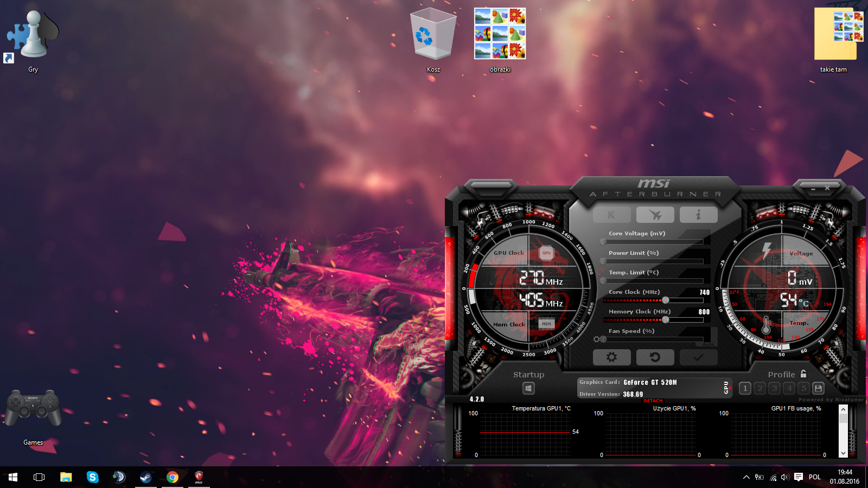Select the obrazki desktop icon
The image size is (868, 488).
coord(500,41)
